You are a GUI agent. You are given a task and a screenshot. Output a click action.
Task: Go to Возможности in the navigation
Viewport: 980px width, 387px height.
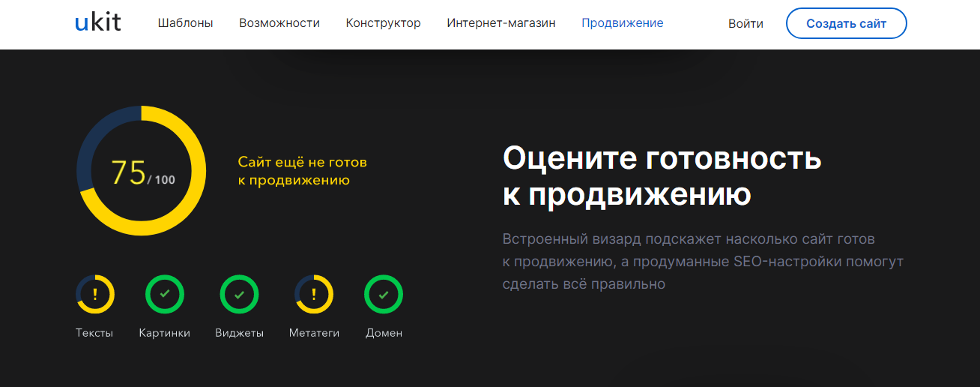click(x=279, y=23)
